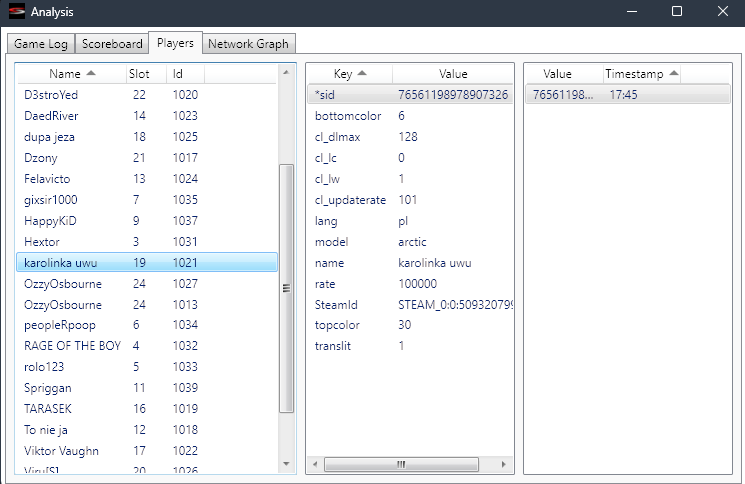Select player rolo123
Image resolution: width=745 pixels, height=484 pixels.
pyautogui.click(x=147, y=367)
